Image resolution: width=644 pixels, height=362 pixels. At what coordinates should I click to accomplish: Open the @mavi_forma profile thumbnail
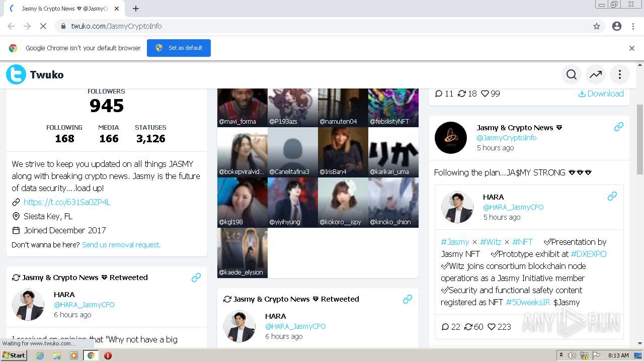pyautogui.click(x=243, y=108)
